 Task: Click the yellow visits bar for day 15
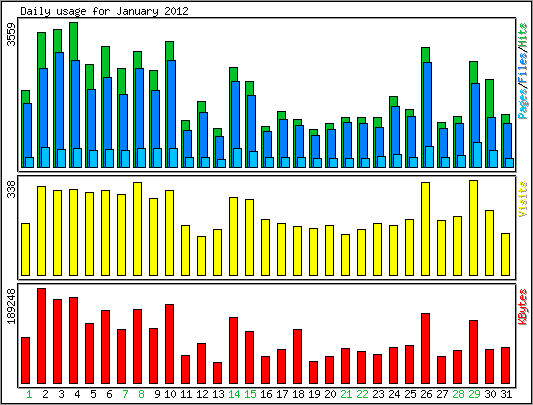pos(250,237)
